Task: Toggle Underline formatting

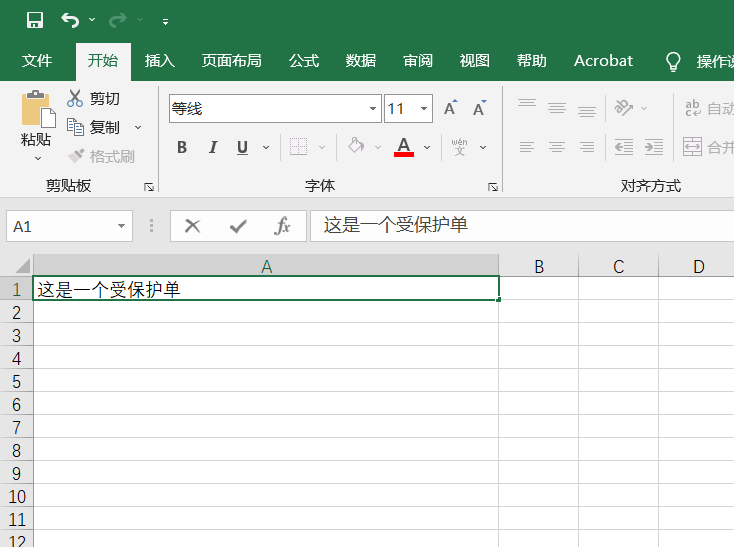Action: [242, 148]
